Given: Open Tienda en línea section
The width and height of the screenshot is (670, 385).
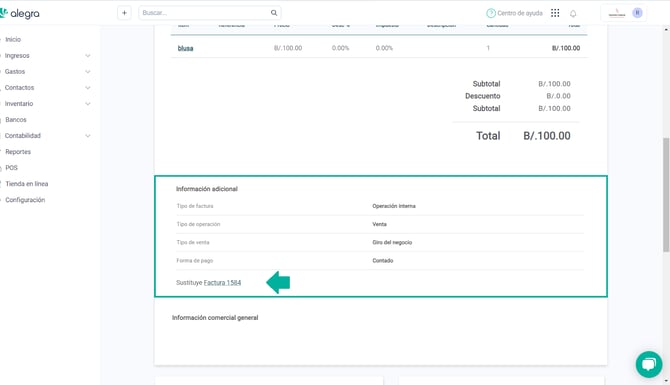Looking at the screenshot, I should click(26, 184).
